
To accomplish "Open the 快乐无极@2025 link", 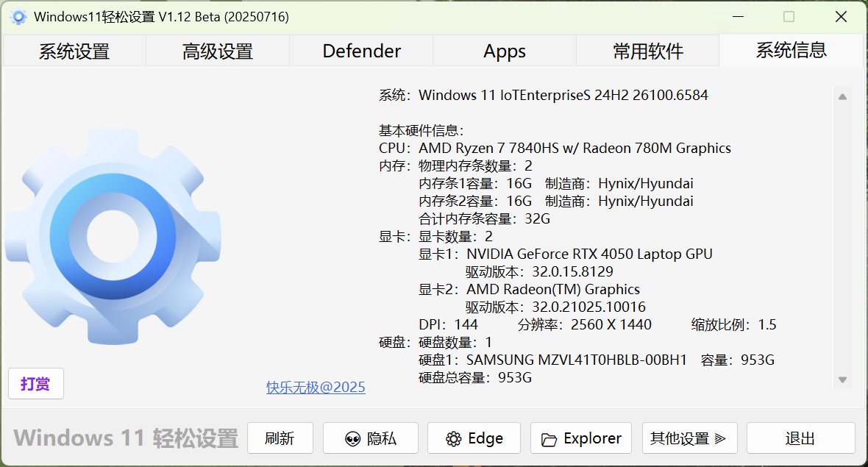I will [316, 387].
